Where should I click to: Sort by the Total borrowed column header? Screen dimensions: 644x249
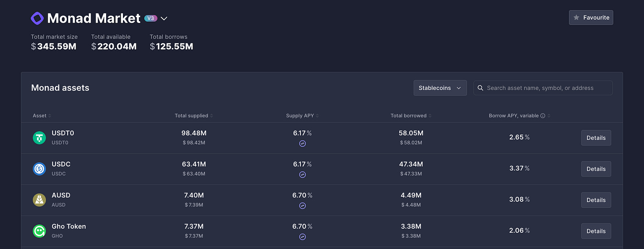point(411,116)
